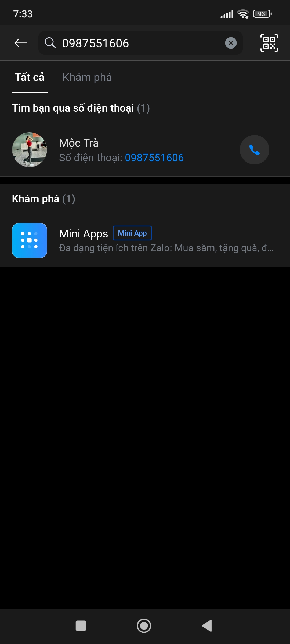
Task: Clear the search field text
Action: [231, 43]
